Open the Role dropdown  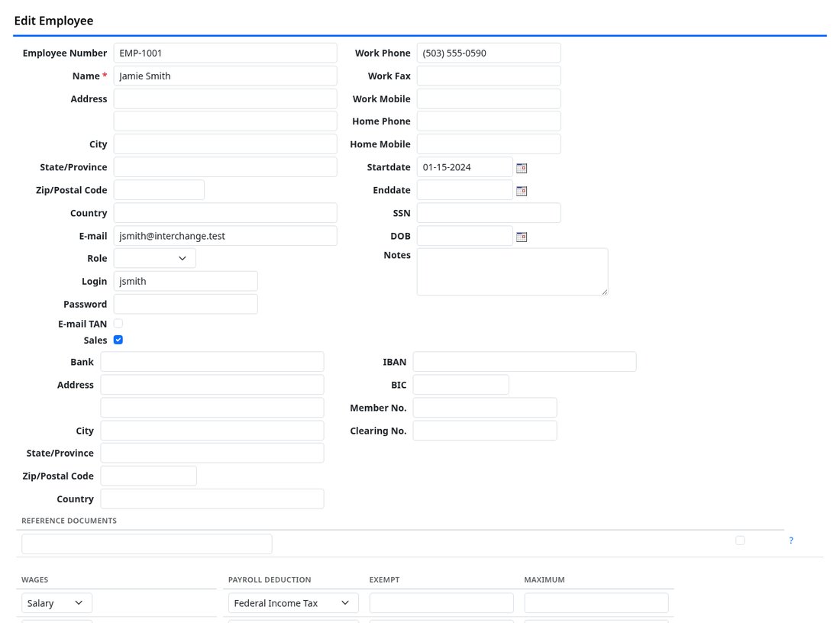tap(155, 258)
